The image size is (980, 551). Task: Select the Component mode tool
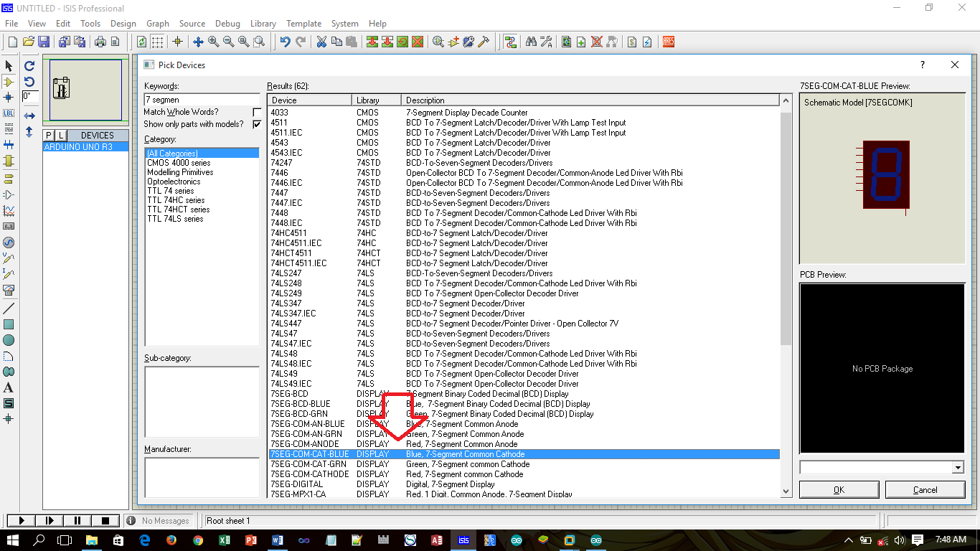[9, 82]
